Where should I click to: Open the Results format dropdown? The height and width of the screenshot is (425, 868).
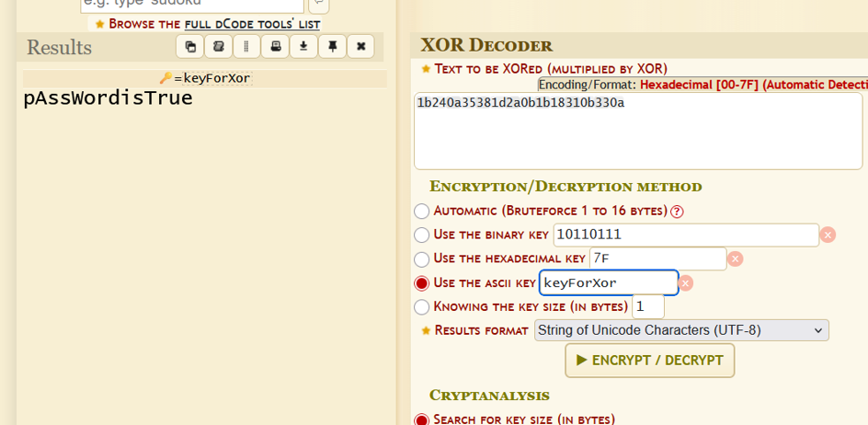pyautogui.click(x=681, y=330)
